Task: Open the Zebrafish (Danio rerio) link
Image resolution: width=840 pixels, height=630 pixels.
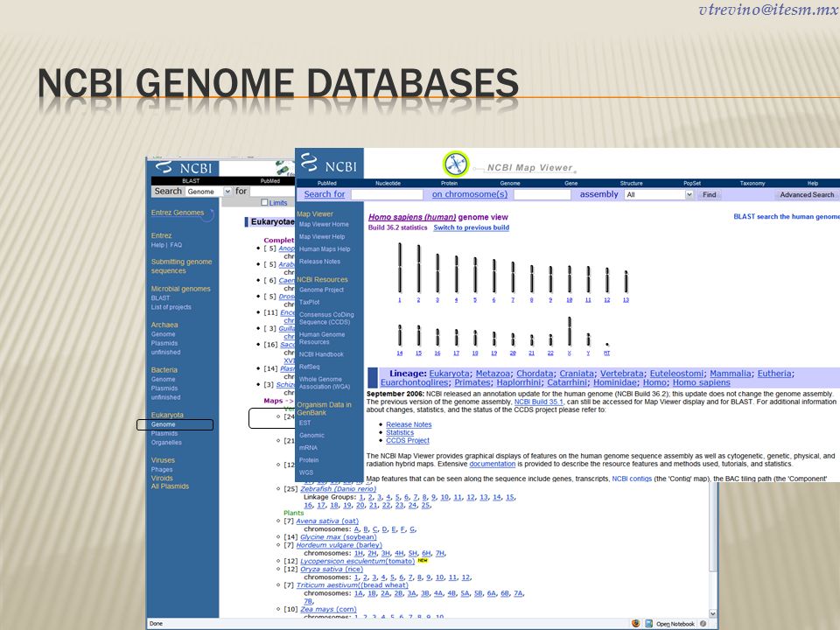Action: 338,488
